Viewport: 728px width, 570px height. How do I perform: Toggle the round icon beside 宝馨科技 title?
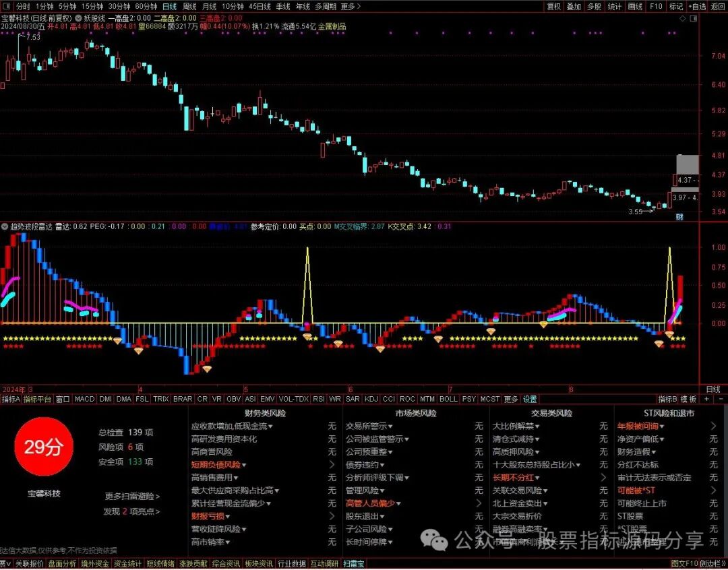point(78,18)
